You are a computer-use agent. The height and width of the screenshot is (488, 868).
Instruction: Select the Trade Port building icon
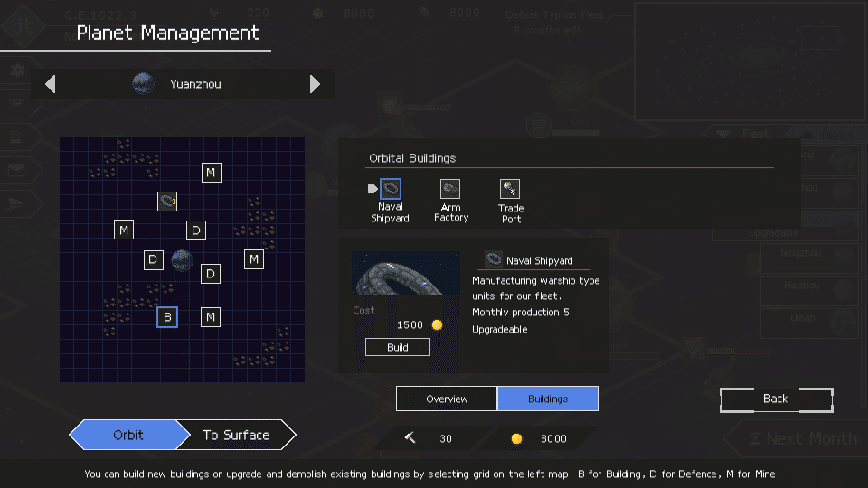coord(510,189)
